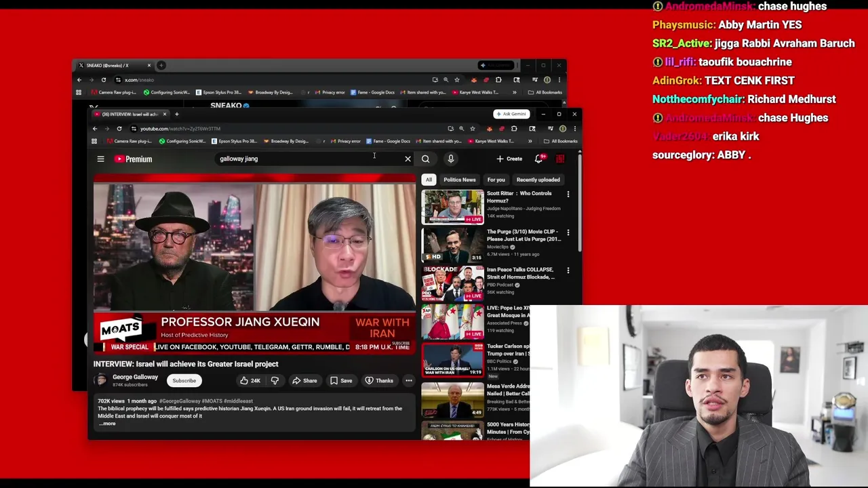Image resolution: width=868 pixels, height=488 pixels.
Task: Open more actions menu beside Thanks
Action: click(408, 380)
